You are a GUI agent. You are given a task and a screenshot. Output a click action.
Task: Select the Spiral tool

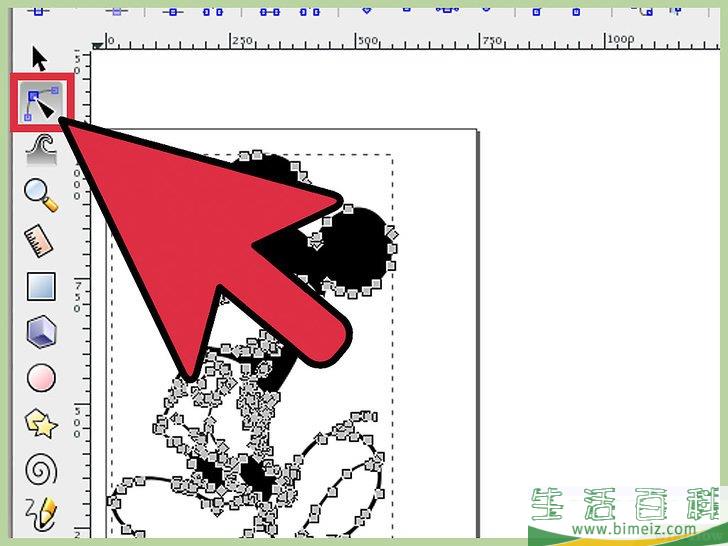click(x=41, y=469)
